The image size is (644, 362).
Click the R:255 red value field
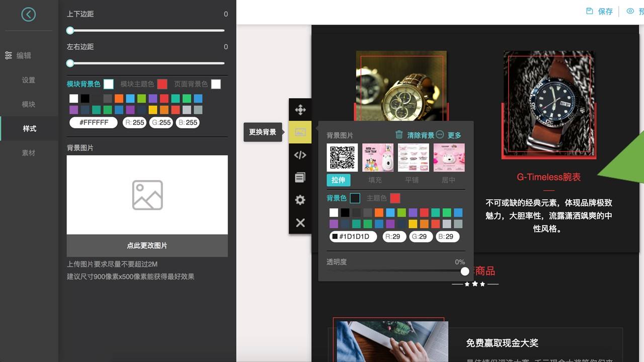click(x=134, y=122)
